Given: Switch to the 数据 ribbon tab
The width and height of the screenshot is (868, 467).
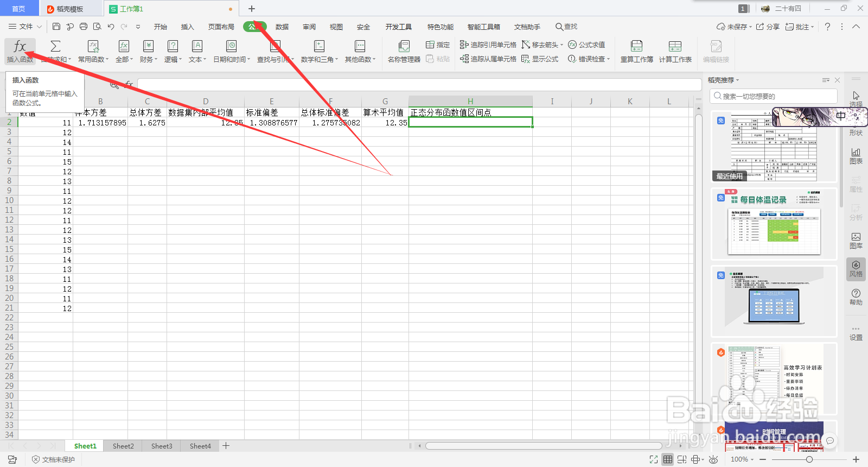Looking at the screenshot, I should (282, 27).
